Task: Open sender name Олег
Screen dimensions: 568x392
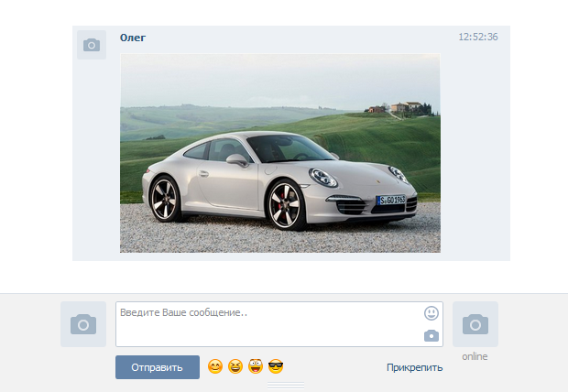Action: click(133, 38)
